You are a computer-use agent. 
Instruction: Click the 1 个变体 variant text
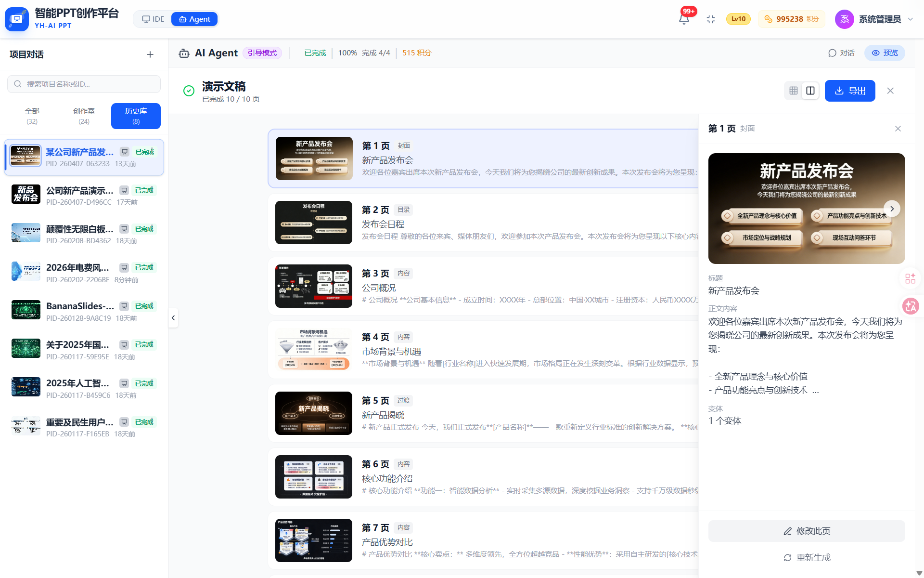[x=725, y=420]
